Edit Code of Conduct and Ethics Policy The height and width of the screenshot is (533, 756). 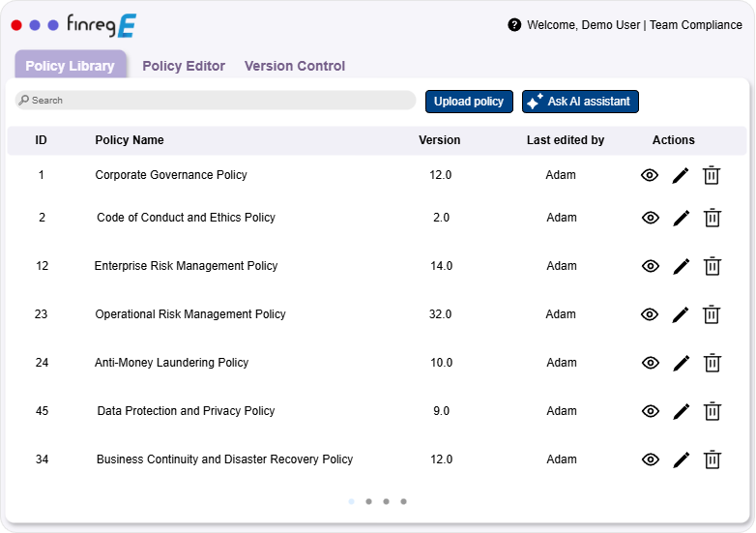click(x=682, y=218)
